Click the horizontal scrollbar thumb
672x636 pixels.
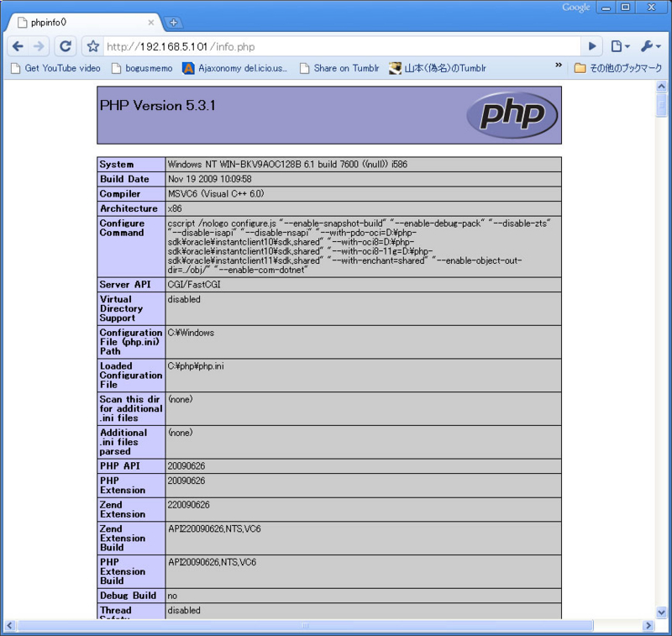coord(305,625)
